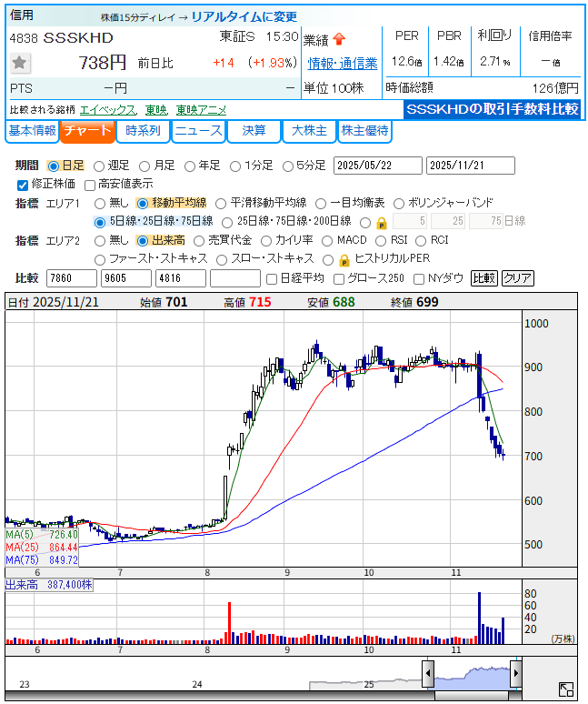588x704 pixels.
Task: Switch to the 株主優待 tab
Action: [x=364, y=131]
